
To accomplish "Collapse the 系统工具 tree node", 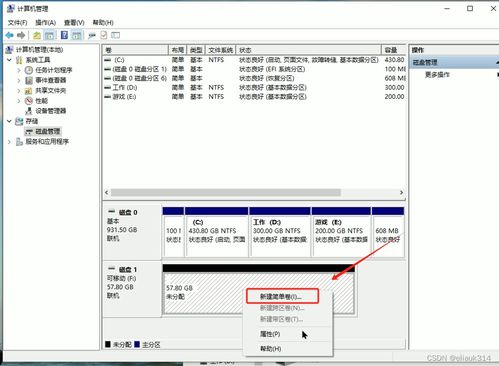I will click(x=9, y=60).
